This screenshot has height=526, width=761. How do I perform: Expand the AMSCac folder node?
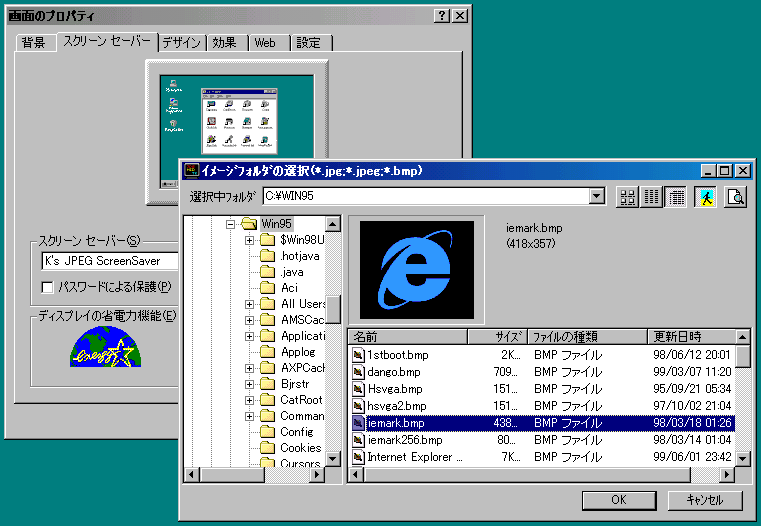(249, 320)
